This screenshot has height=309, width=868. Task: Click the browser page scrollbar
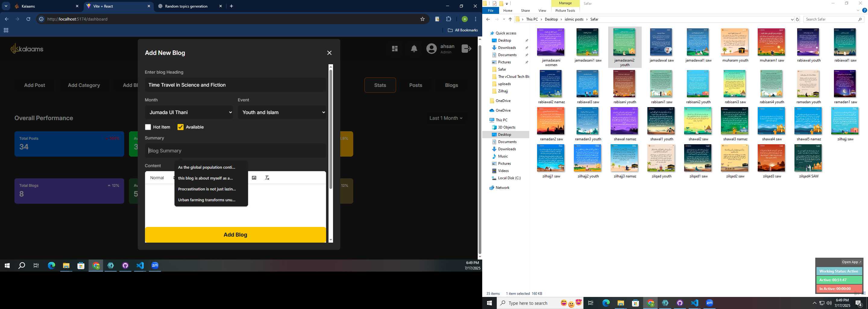click(480, 149)
